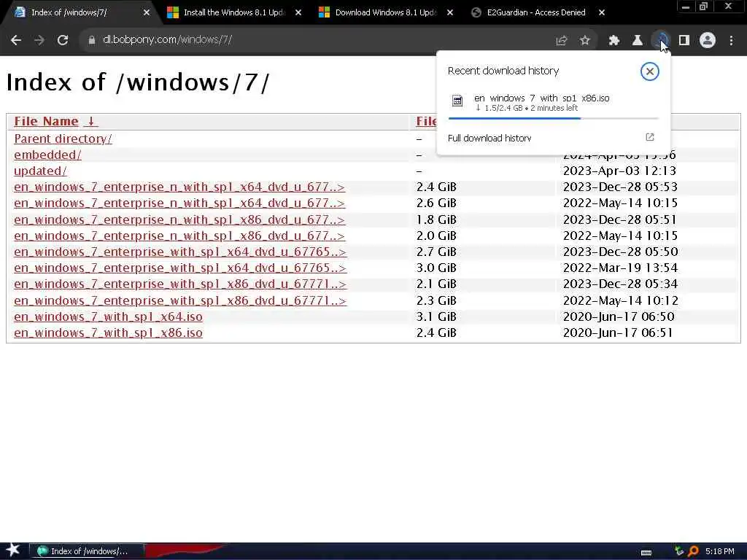Download enterprise_n x86 ISO sized 2.0 GiB
The height and width of the screenshot is (560, 747).
pyautogui.click(x=179, y=236)
